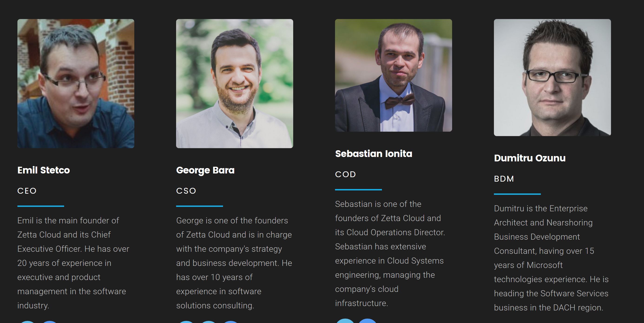Click the Emil Stetco name heading
The height and width of the screenshot is (323, 644).
[x=43, y=170]
